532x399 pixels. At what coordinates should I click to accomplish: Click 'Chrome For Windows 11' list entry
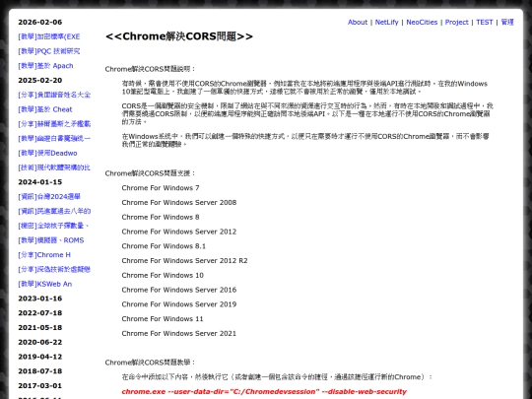coord(163,319)
